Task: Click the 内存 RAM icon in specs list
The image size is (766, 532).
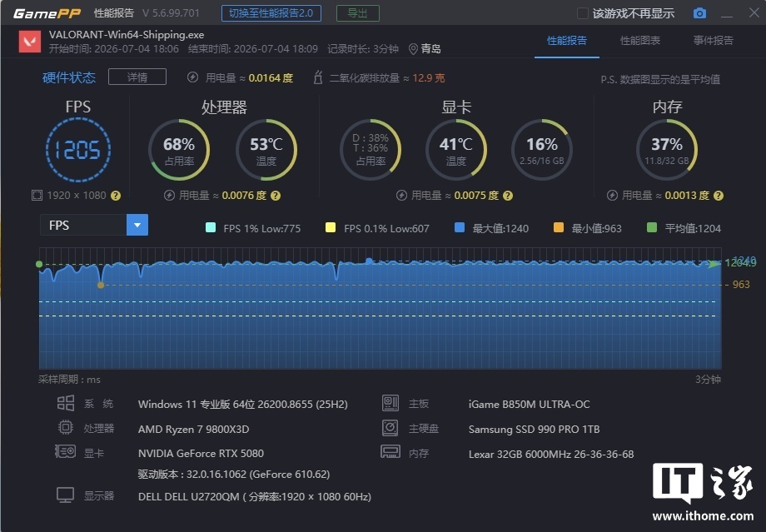Action: (x=390, y=451)
